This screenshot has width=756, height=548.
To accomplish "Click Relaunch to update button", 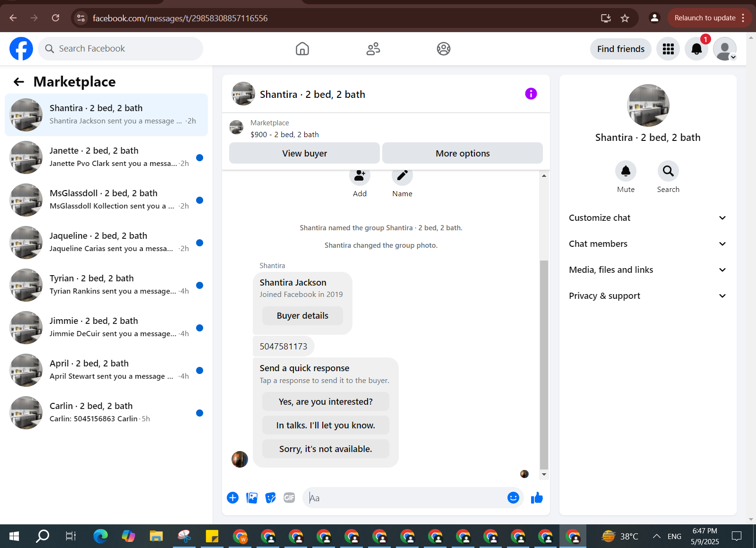I will (x=704, y=18).
